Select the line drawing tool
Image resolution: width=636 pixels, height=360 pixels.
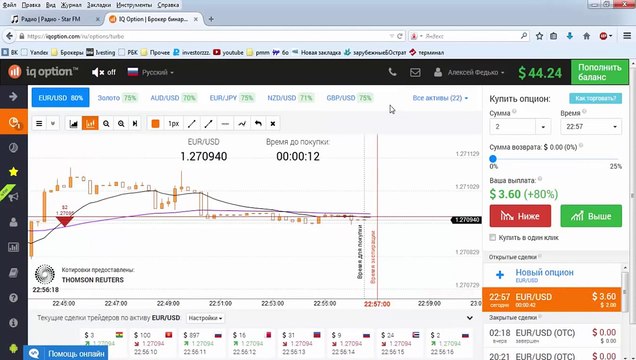click(192, 123)
